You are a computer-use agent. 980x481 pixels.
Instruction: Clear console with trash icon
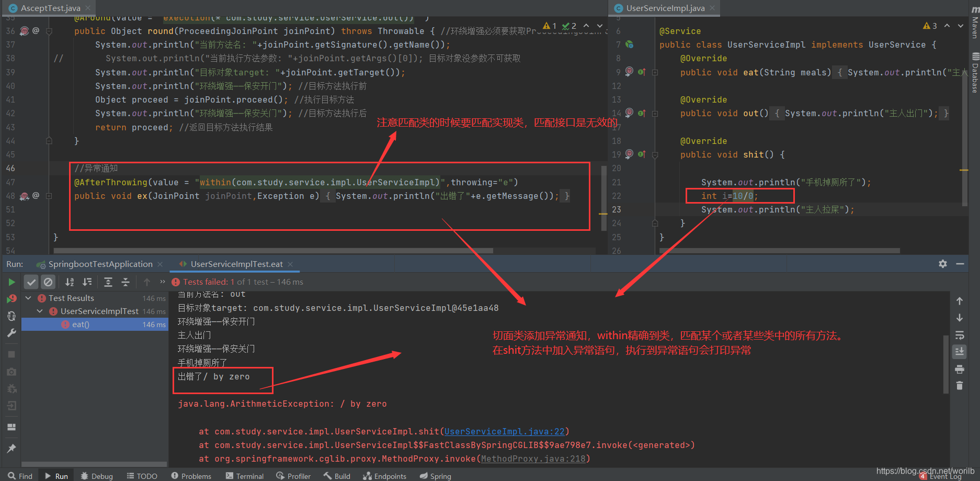960,386
